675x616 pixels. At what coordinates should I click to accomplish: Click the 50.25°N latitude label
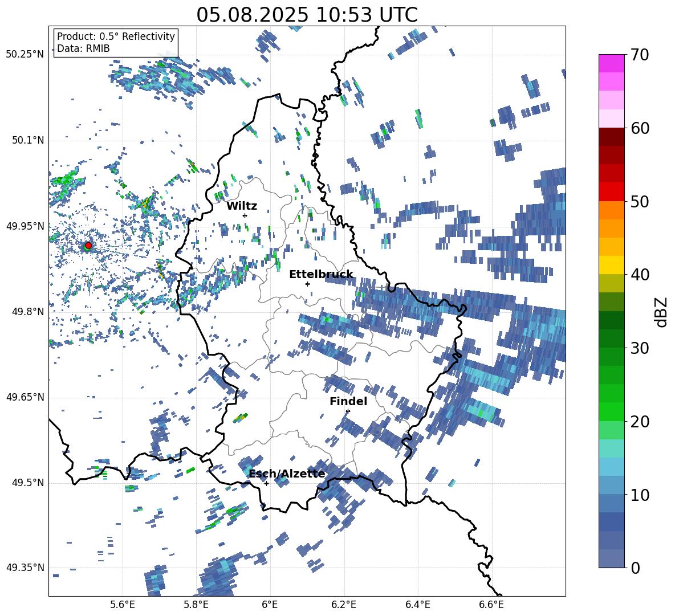[x=25, y=55]
